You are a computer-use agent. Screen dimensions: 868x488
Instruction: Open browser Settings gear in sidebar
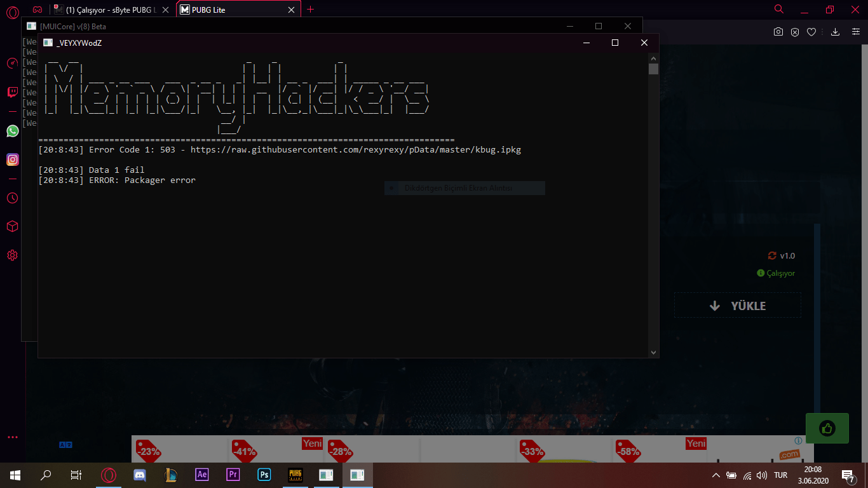pos(12,255)
